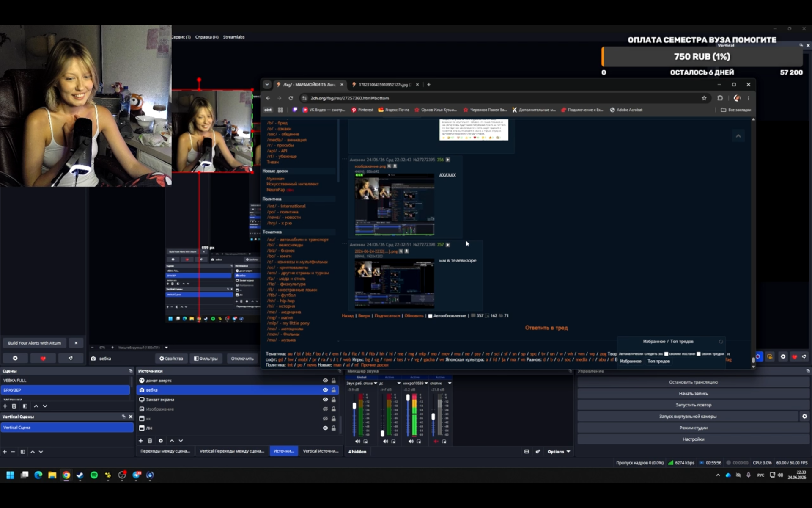The image size is (812, 508).
Task: Click Остановить трансляцию button
Action: (x=693, y=382)
